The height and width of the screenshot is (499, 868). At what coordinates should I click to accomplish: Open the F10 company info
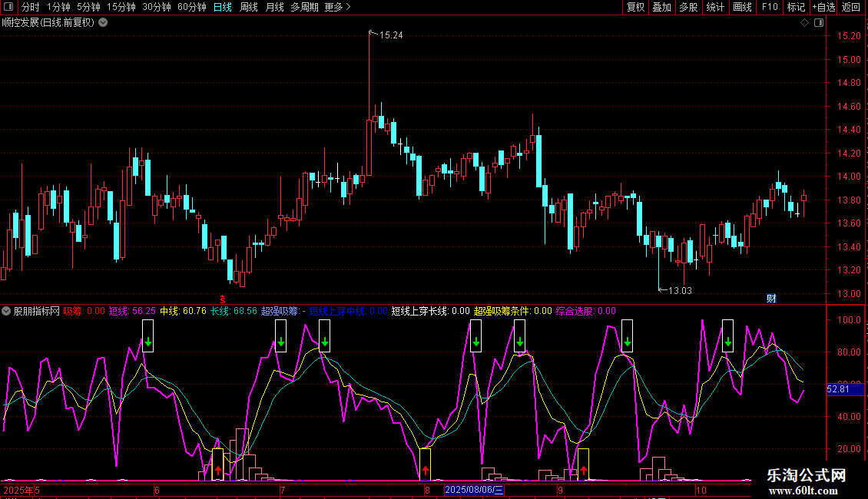coord(769,7)
